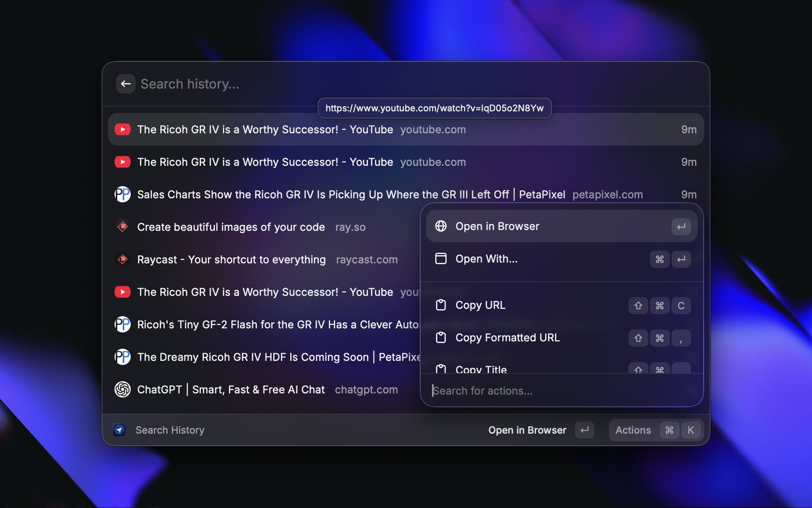The width and height of the screenshot is (812, 508).
Task: Click the Search History extension icon in footer
Action: pyautogui.click(x=119, y=430)
